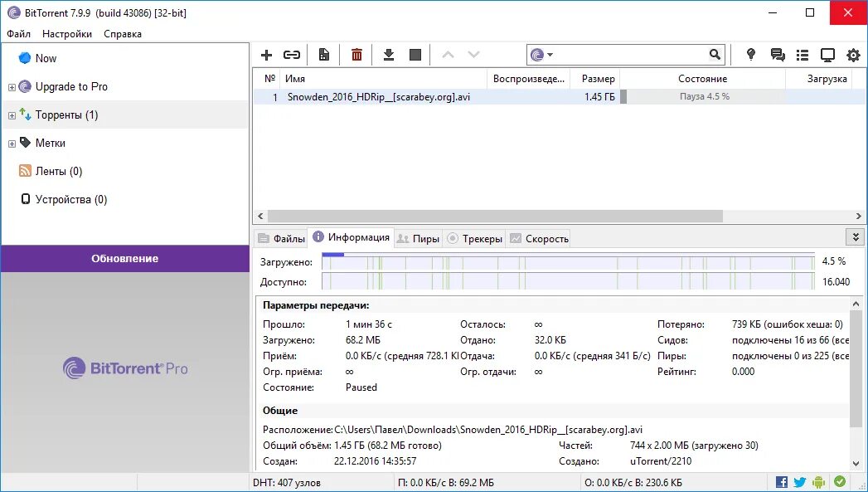Screen dimensions: 868x492
Task: Click the list view icon in toolbar
Action: tap(803, 55)
